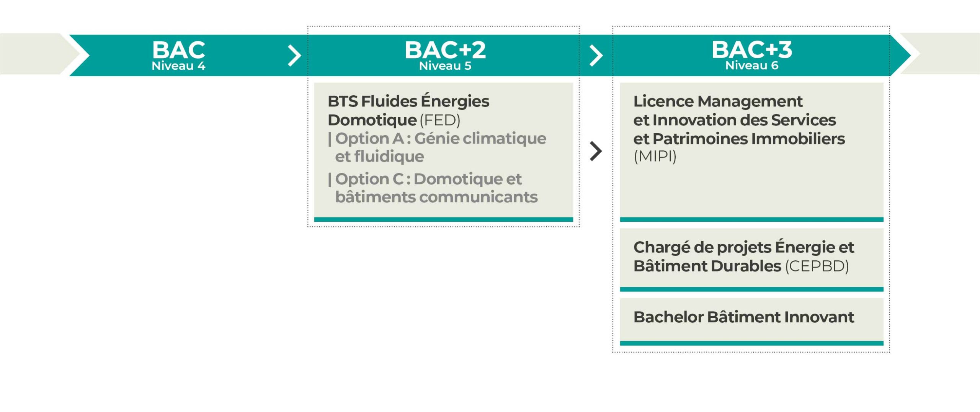Choose Option A Génie climatique et fluidique

437,147
